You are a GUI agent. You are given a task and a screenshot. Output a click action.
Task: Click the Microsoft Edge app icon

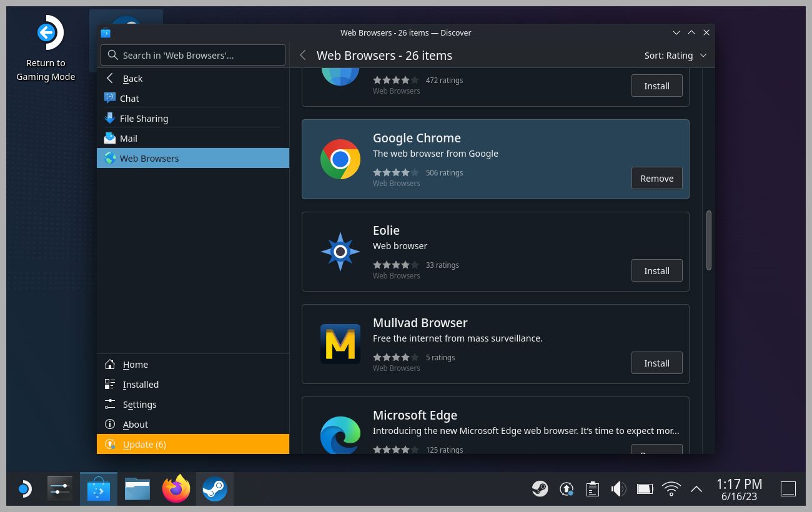pos(340,435)
